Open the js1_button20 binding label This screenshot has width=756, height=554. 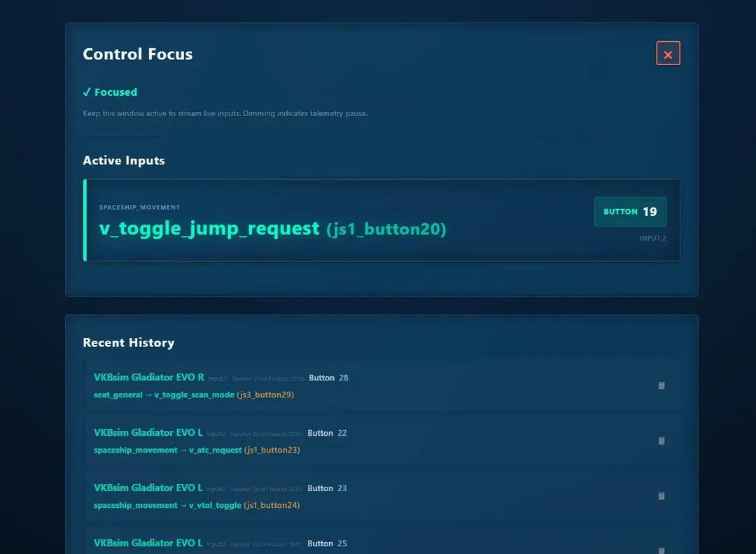pos(387,229)
